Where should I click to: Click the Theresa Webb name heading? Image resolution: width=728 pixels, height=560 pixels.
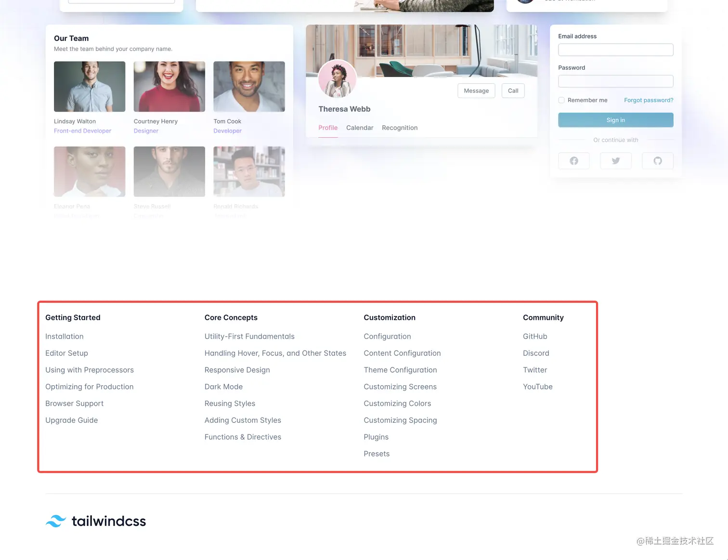tap(344, 109)
